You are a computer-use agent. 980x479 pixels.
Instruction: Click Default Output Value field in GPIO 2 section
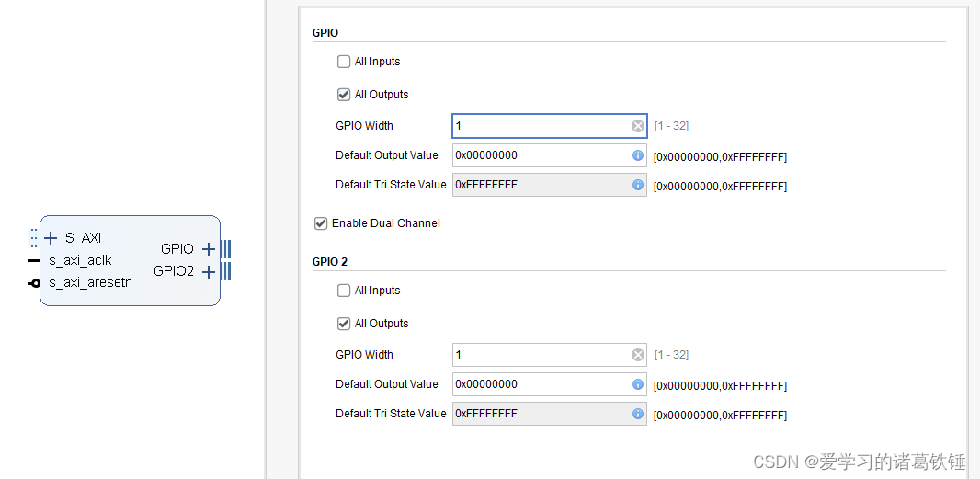point(550,384)
